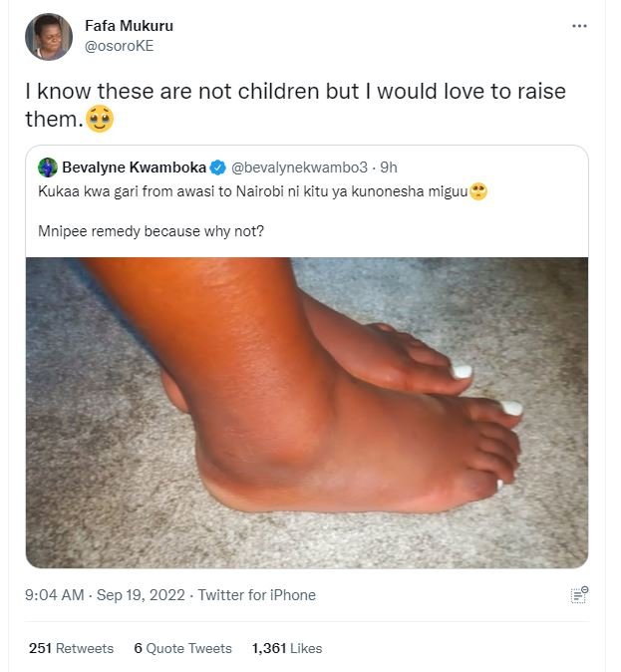Click the emoji after the word miguu
The height and width of the screenshot is (672, 621).
[478, 191]
